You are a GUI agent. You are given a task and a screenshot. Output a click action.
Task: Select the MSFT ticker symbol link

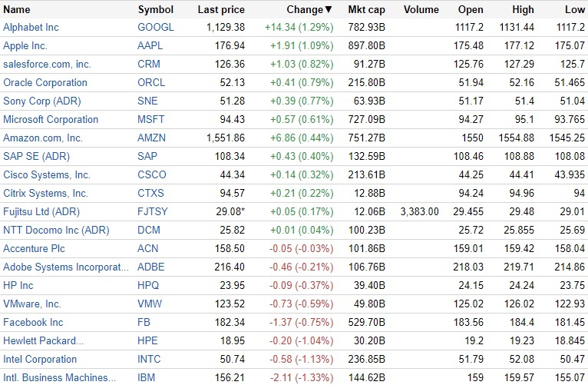151,120
